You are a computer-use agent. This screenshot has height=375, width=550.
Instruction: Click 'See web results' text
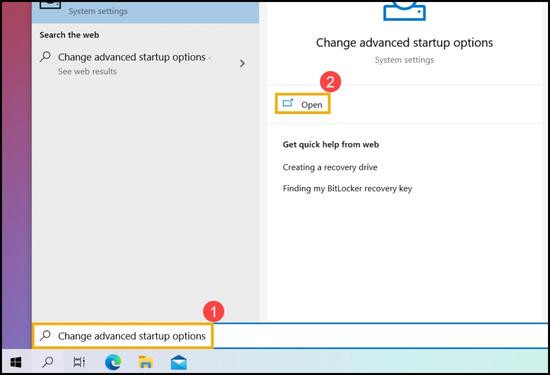point(87,72)
